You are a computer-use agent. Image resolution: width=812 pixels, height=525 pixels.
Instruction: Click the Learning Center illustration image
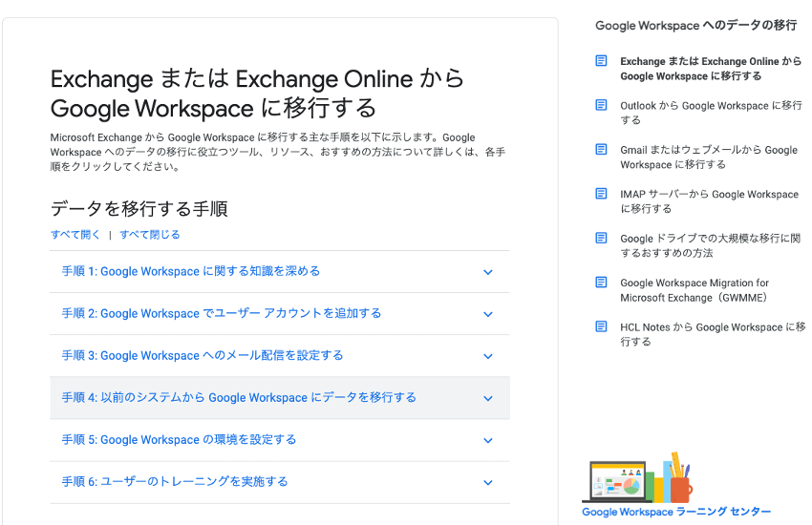(637, 478)
